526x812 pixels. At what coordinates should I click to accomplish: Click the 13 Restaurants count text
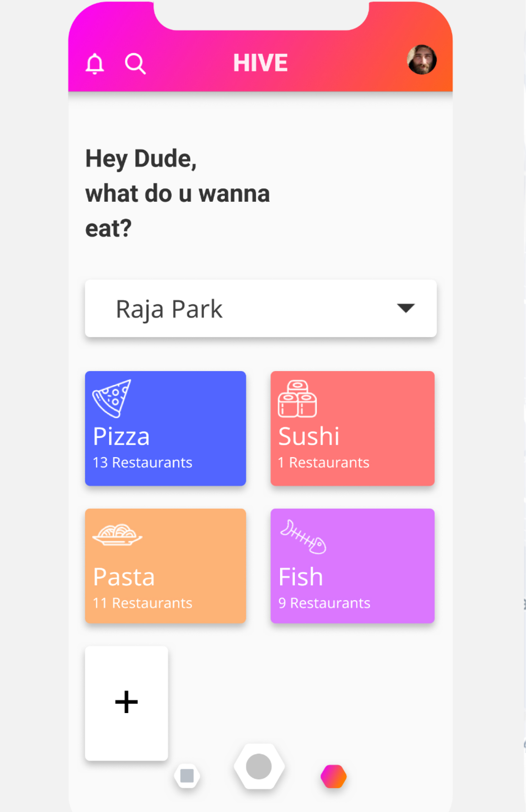[142, 462]
